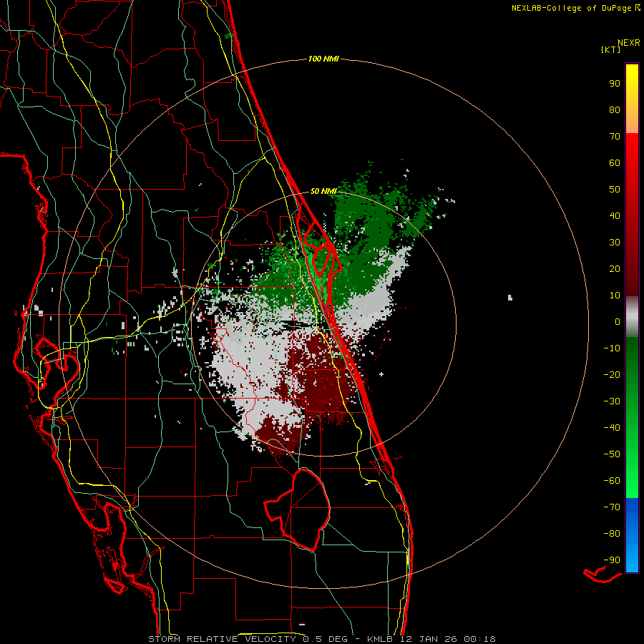
Task: Click the STORM RELATIVE VELOCITY caption text
Action: 222,639
